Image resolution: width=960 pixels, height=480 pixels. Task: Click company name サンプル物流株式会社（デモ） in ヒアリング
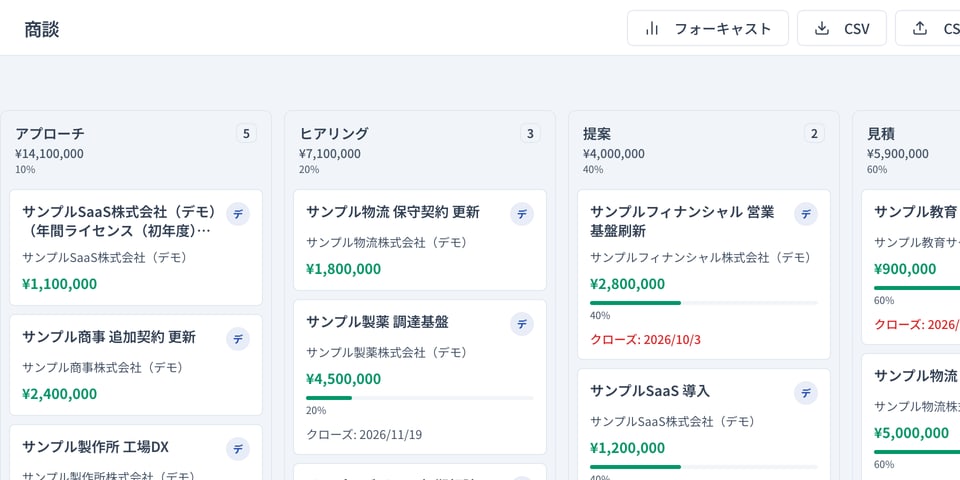[x=387, y=242]
